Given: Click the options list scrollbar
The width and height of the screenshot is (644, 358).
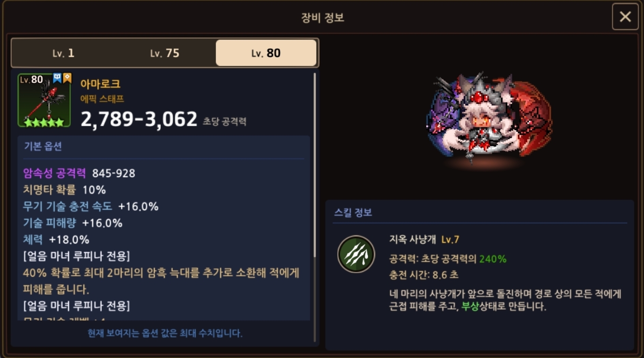Looking at the screenshot, I should 315,166.
